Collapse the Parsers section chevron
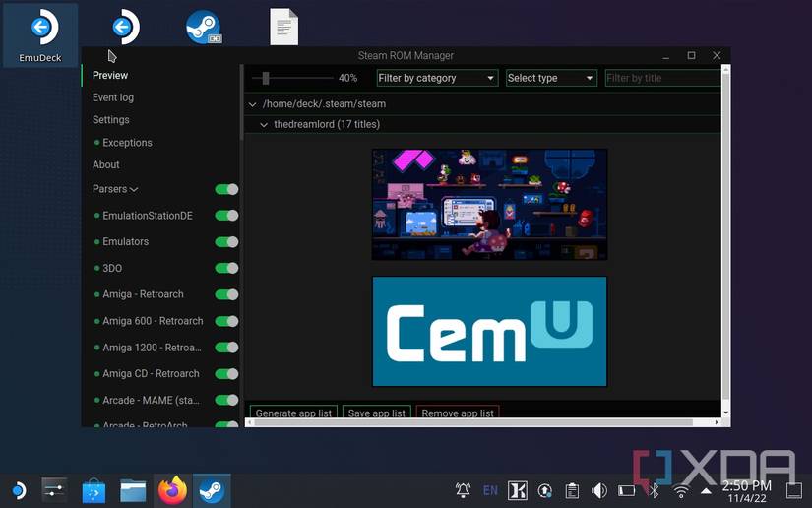The height and width of the screenshot is (508, 812). (x=134, y=190)
